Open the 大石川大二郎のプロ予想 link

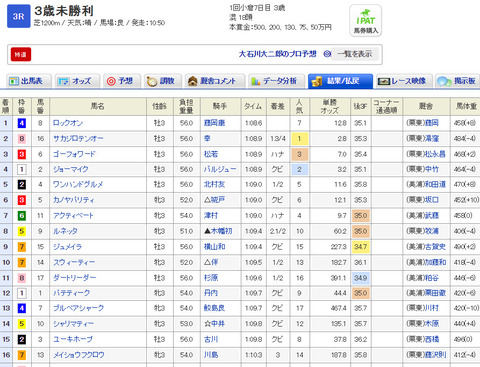[277, 54]
